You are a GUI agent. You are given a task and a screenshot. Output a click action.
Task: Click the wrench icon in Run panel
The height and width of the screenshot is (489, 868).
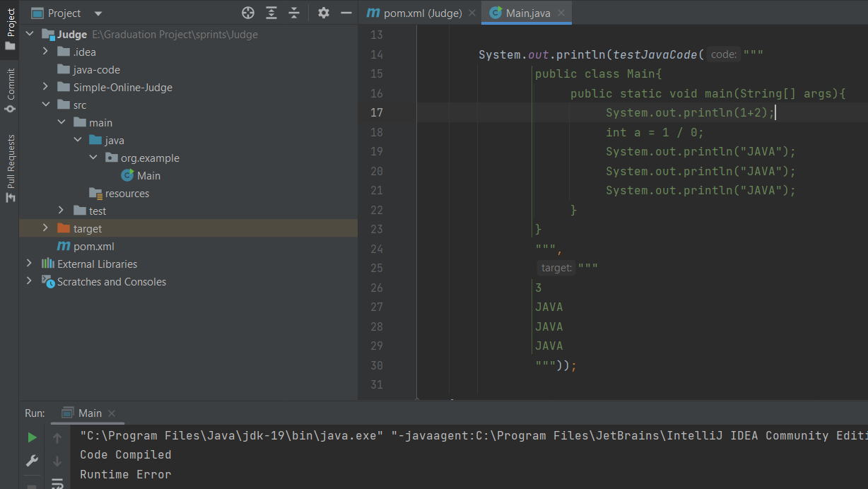(32, 461)
